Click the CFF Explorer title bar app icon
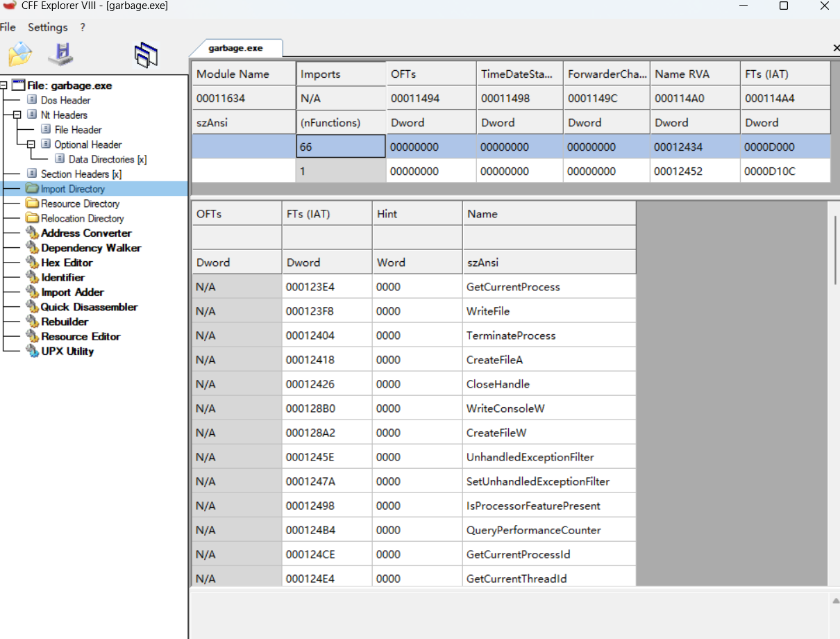840x639 pixels. click(9, 6)
